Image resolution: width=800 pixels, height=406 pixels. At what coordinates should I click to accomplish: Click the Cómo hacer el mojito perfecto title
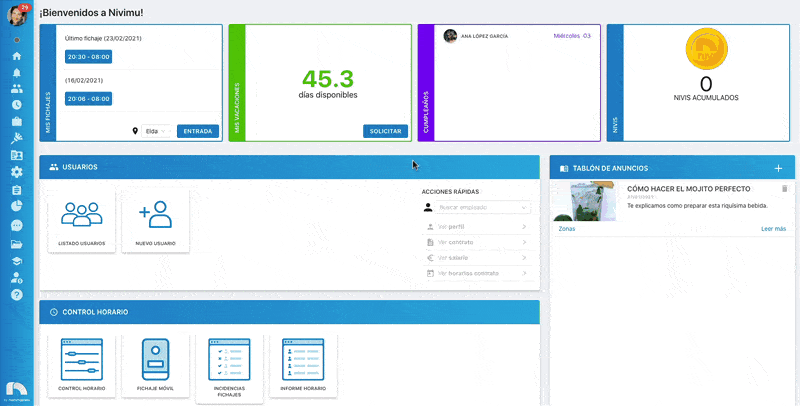coord(688,189)
